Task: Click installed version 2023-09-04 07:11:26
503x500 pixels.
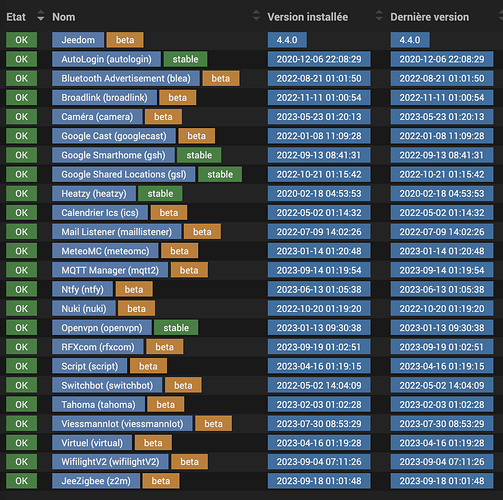Action: pyautogui.click(x=319, y=462)
